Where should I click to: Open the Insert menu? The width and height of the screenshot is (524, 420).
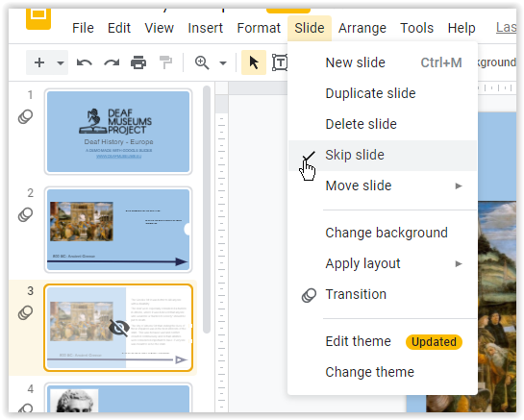(x=205, y=28)
